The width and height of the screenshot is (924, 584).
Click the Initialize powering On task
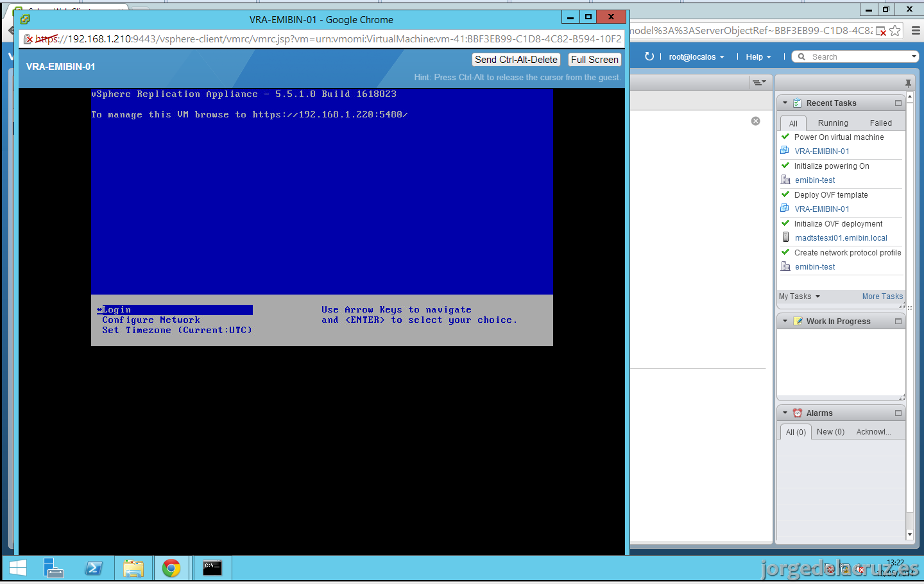click(x=832, y=166)
